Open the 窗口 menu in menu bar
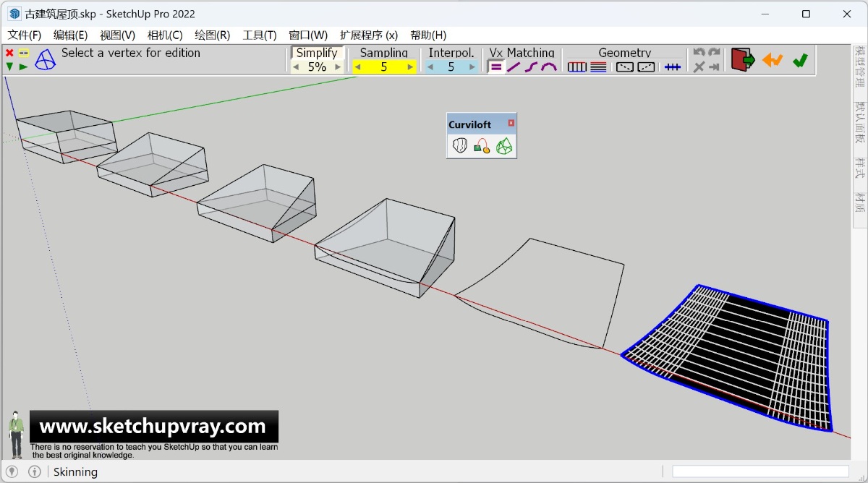The image size is (868, 483). point(308,35)
